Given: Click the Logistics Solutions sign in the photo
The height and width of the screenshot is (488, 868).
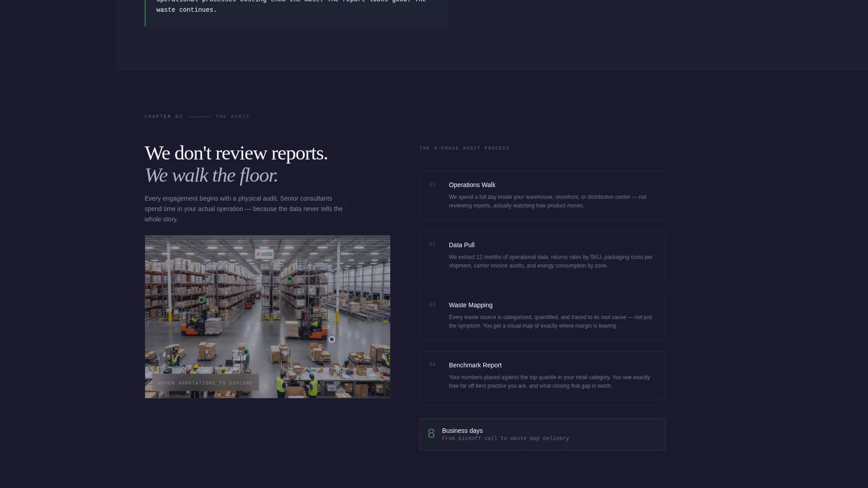Looking at the screenshot, I should [x=264, y=254].
